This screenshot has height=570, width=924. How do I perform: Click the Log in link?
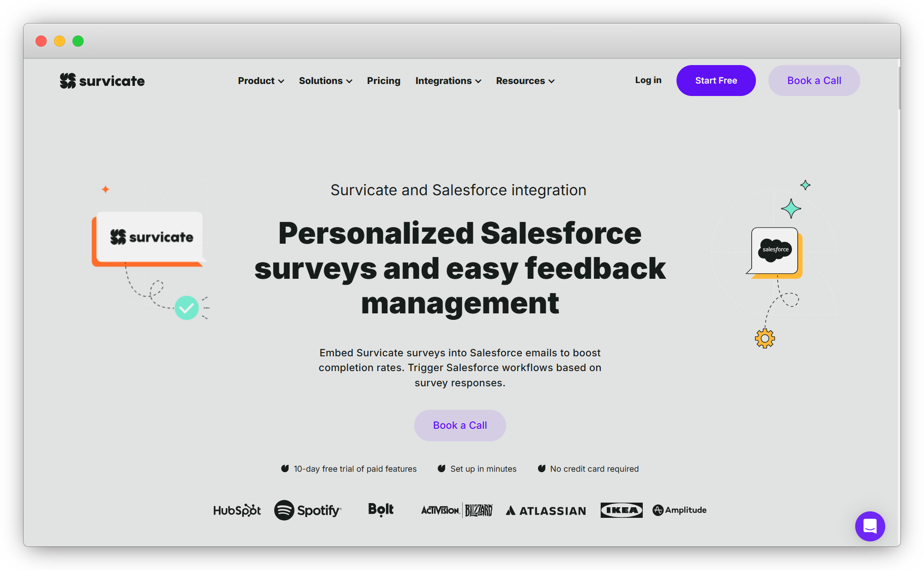click(647, 80)
